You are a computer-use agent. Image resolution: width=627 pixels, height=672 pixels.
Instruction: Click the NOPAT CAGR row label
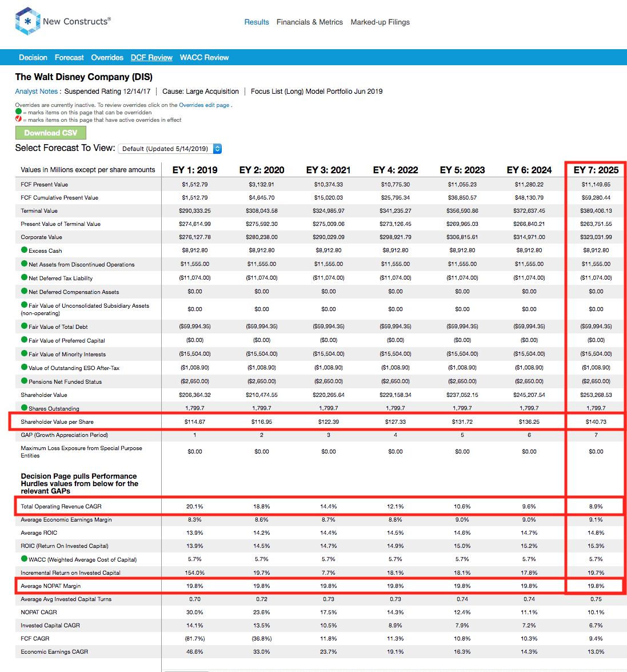38,612
